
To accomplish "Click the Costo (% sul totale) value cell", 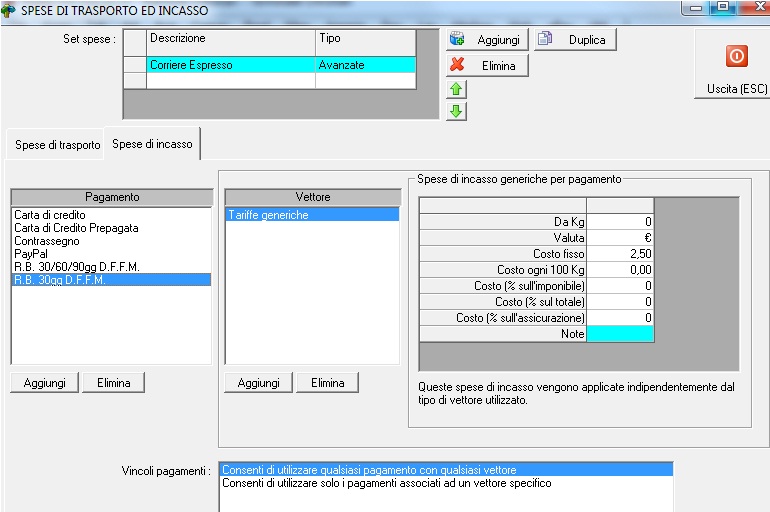I will (620, 302).
